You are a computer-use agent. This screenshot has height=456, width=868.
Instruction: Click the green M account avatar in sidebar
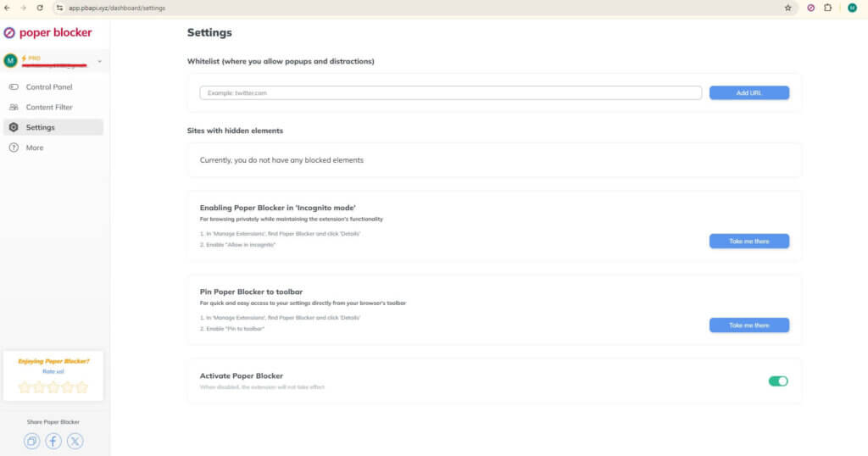point(10,60)
